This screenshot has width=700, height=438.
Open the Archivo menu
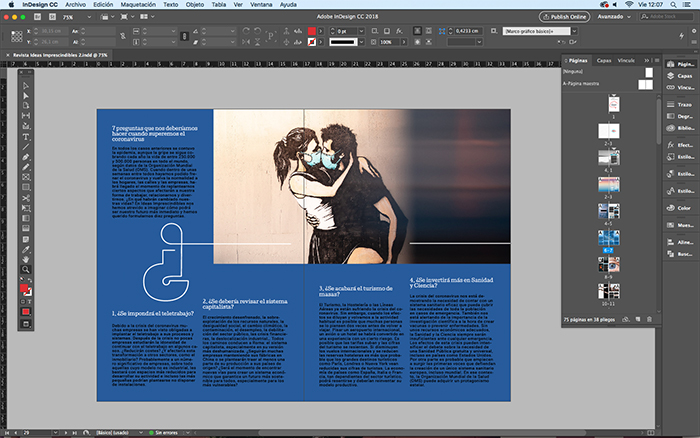pos(75,4)
